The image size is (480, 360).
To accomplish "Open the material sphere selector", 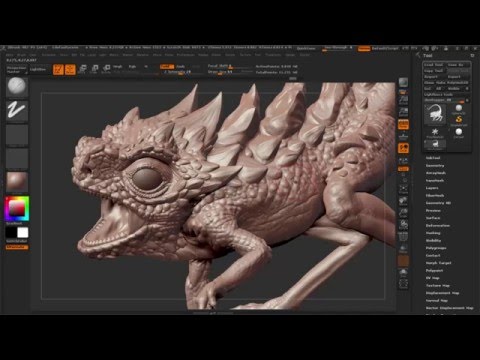I will click(17, 182).
